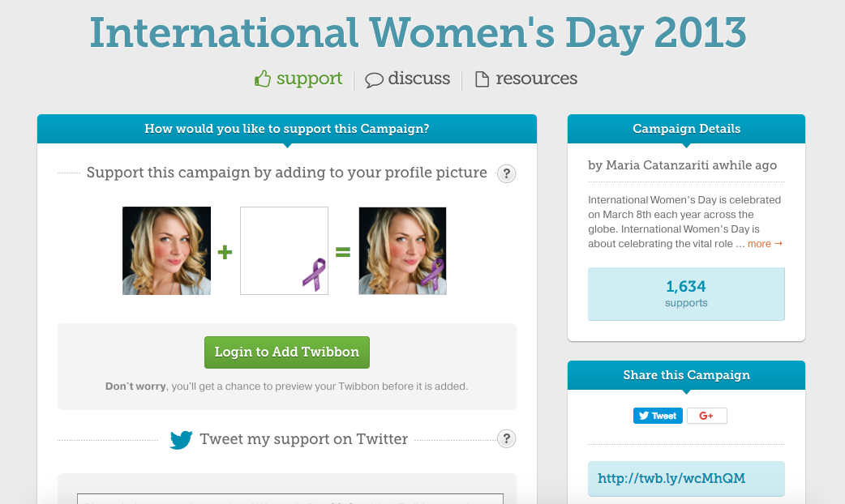Click the Google Plus share button

[706, 416]
